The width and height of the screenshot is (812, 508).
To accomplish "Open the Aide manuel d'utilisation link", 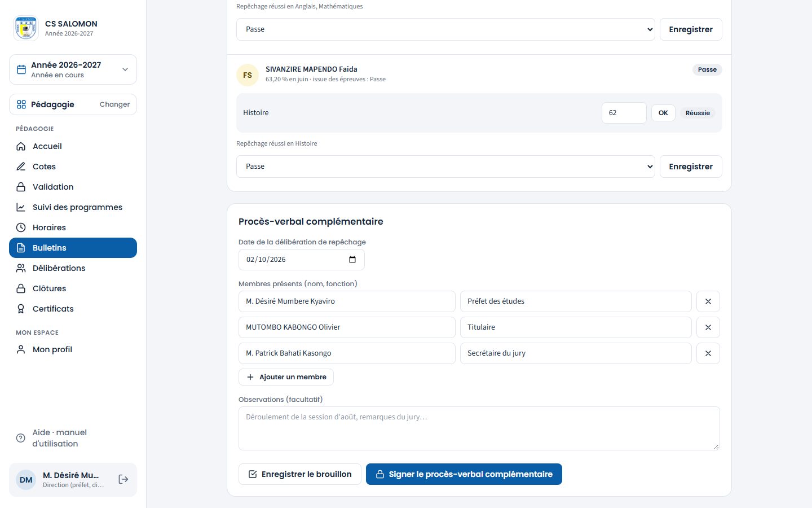I will click(73, 438).
